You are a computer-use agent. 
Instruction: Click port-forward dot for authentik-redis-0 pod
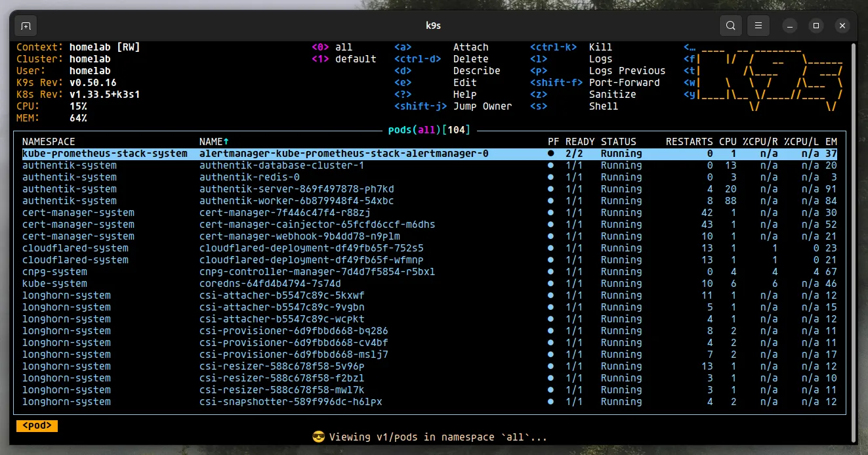(x=550, y=177)
